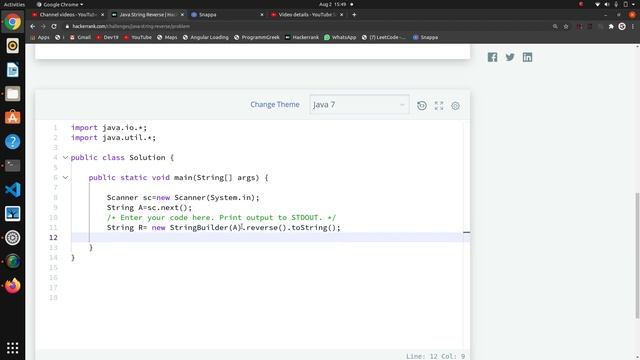Open the Gmail bookmark
This screenshot has width=640, height=360.
(x=80, y=37)
